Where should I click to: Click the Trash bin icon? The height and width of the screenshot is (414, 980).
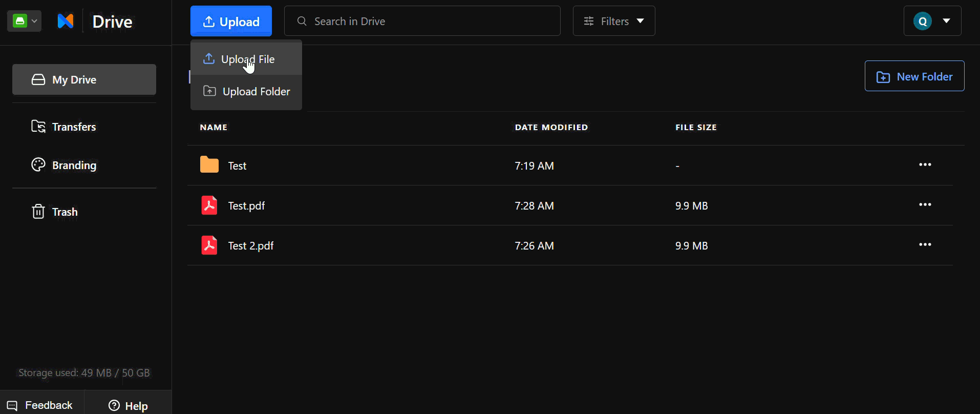pos(38,211)
